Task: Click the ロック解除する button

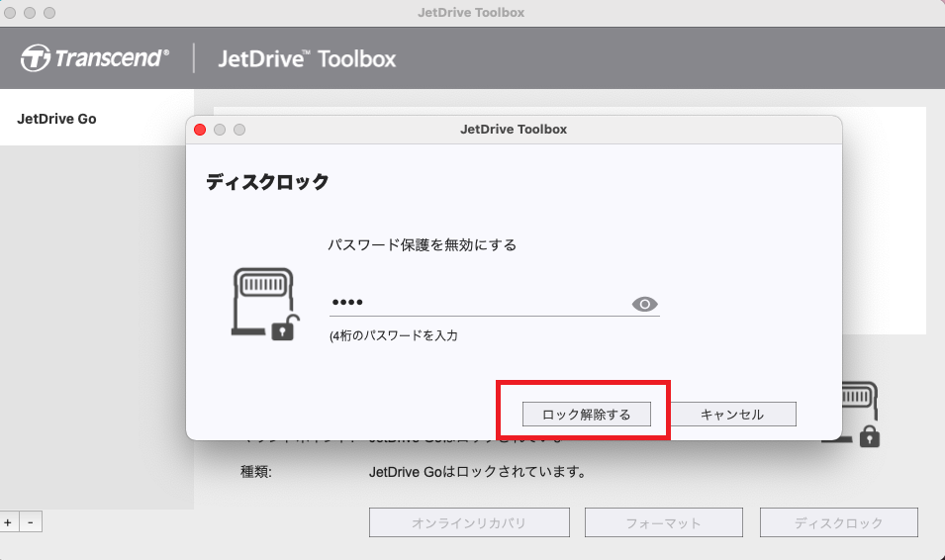Action: click(x=587, y=415)
